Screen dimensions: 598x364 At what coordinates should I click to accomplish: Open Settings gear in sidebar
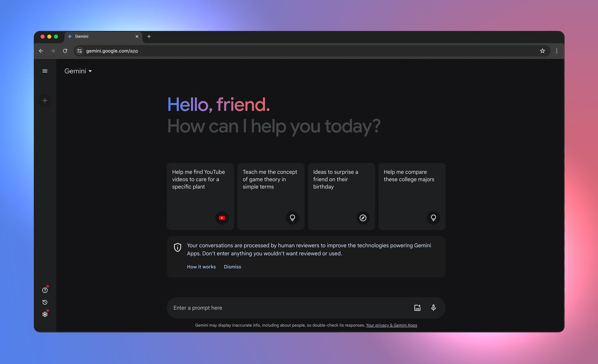point(45,314)
